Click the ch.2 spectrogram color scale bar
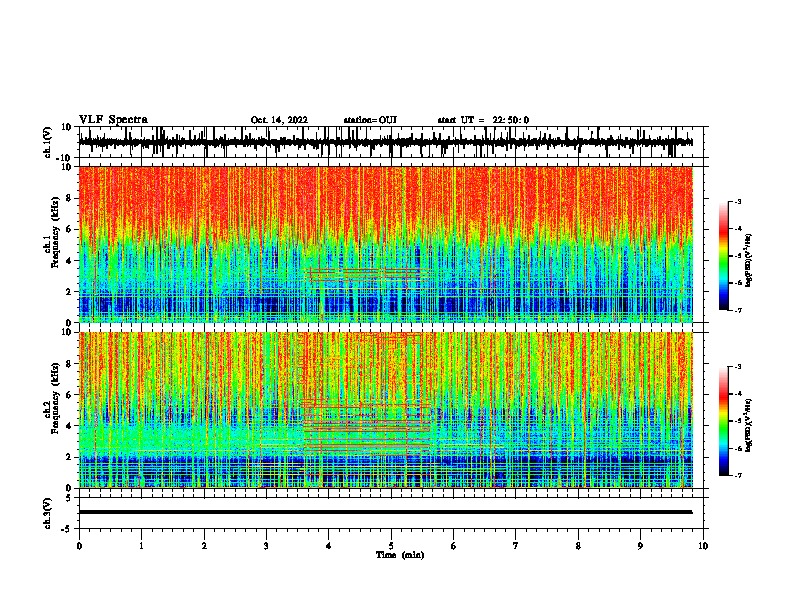The height and width of the screenshot is (612, 792). 724,421
